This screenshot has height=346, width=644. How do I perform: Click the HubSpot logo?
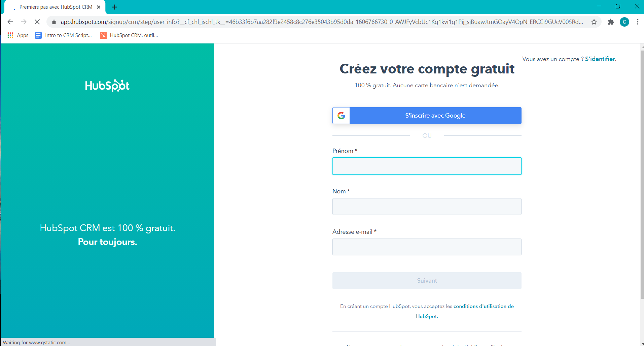coord(107,86)
